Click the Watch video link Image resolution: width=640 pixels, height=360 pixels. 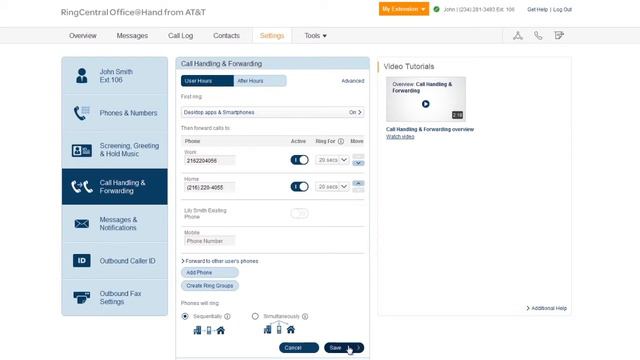[400, 137]
